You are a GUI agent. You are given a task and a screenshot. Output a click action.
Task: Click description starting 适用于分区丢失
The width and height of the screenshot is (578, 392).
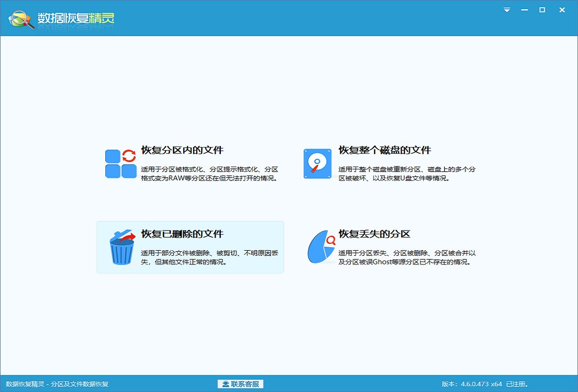tap(407, 257)
